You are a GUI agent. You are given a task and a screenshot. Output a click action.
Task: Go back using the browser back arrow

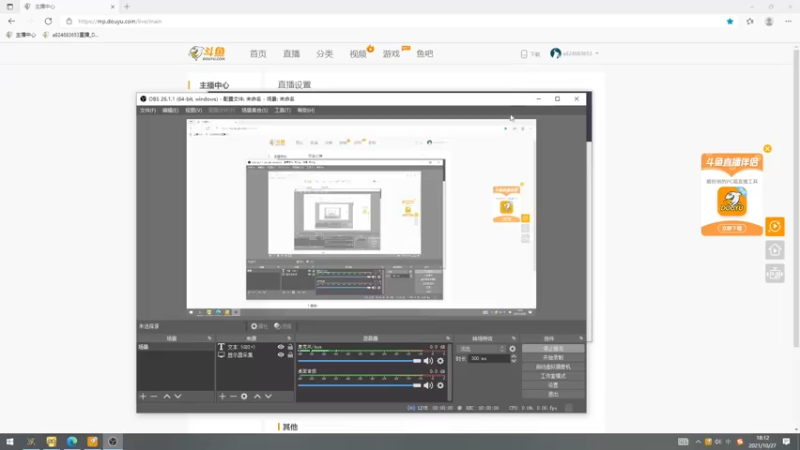coord(11,21)
